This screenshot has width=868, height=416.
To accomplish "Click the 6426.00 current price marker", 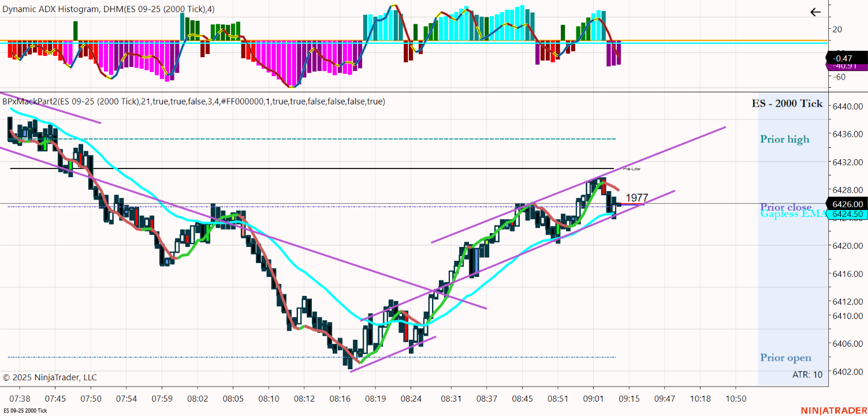I will 848,204.
